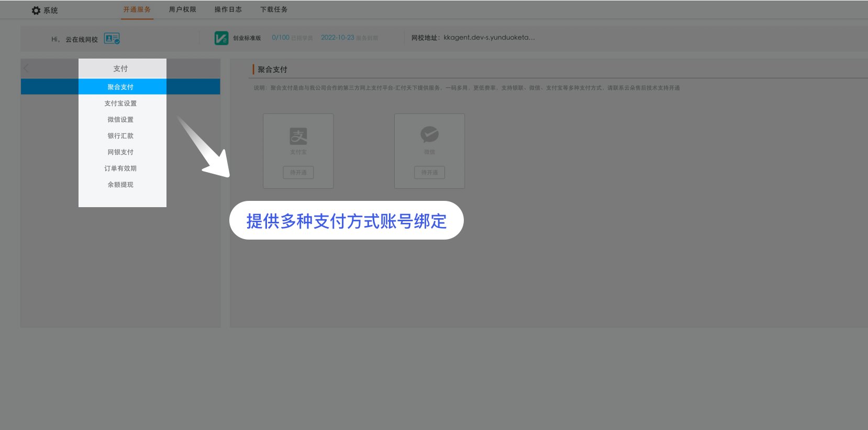Image resolution: width=868 pixels, height=430 pixels.
Task: Select the 支付宝 Alipay icon
Action: tap(298, 136)
